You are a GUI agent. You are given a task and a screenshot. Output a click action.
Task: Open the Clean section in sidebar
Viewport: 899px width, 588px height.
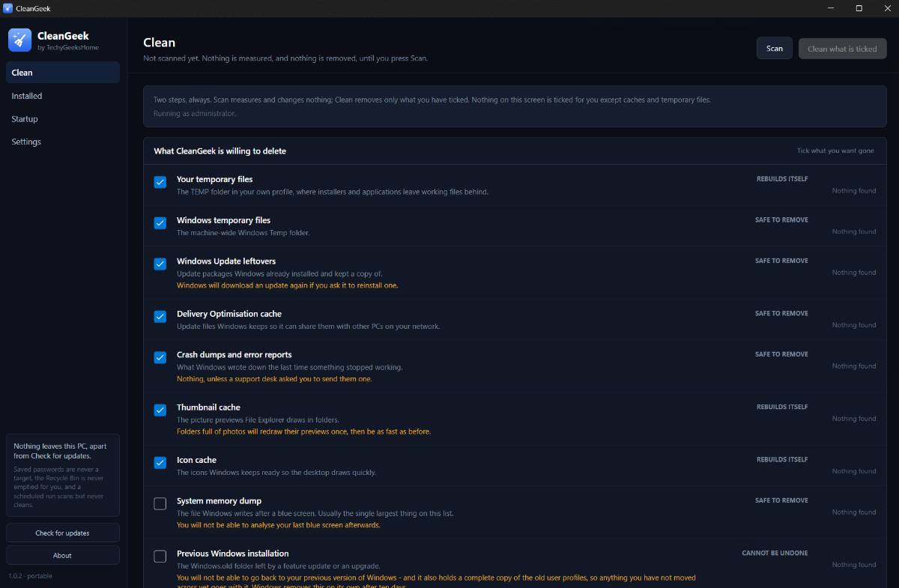pyautogui.click(x=63, y=73)
